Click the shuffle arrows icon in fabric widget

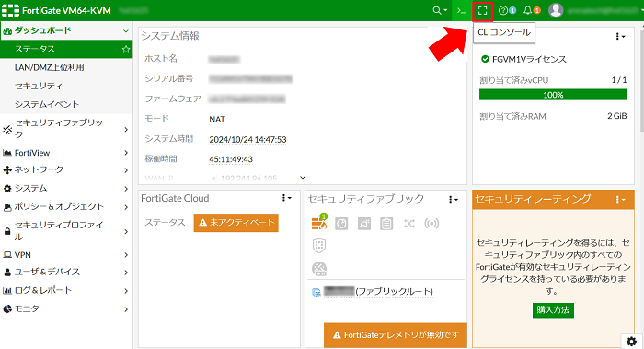click(409, 224)
